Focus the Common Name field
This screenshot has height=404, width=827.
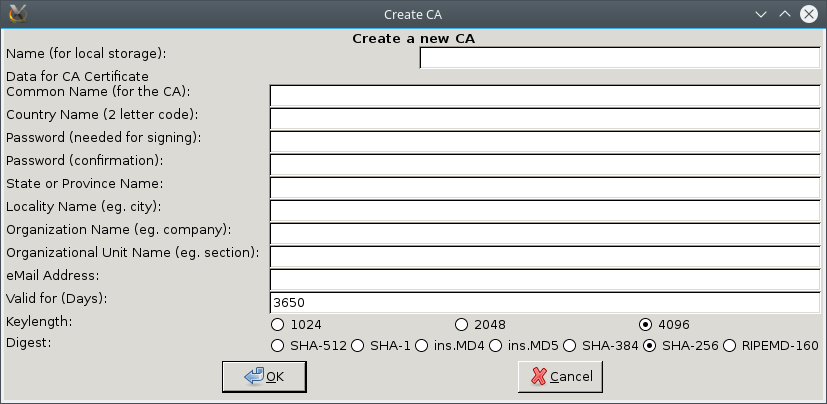click(545, 96)
